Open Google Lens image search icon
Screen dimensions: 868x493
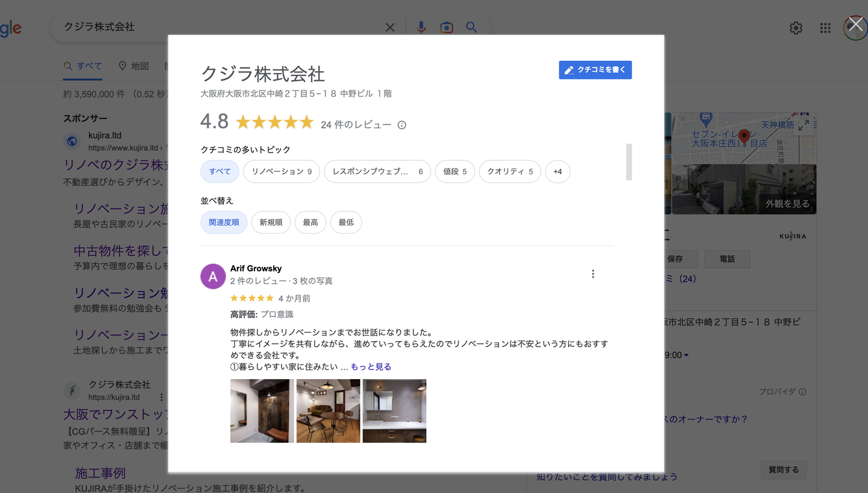coord(447,27)
